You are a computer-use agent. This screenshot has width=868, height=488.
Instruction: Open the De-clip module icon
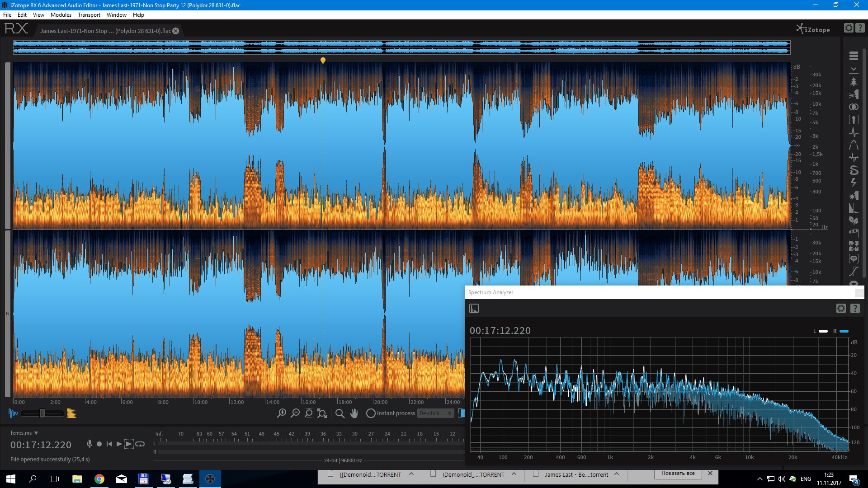click(854, 145)
